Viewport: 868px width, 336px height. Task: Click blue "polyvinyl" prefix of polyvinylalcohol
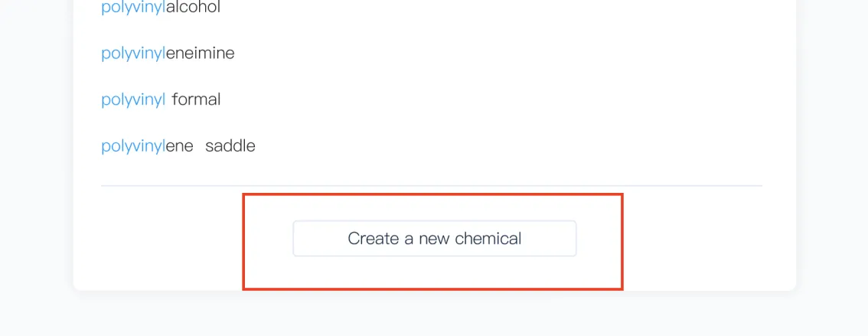point(133,8)
